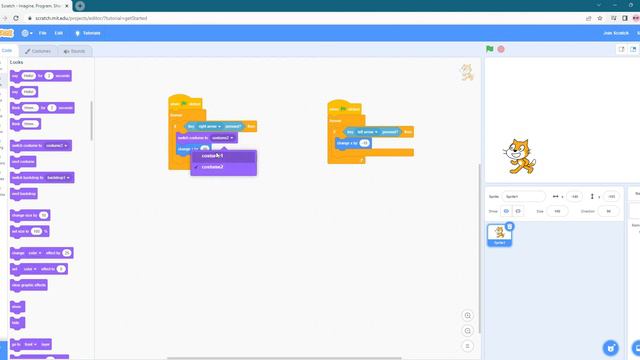Open backdrop1 dropdown in palette switch backdrop block

[x=58, y=178]
